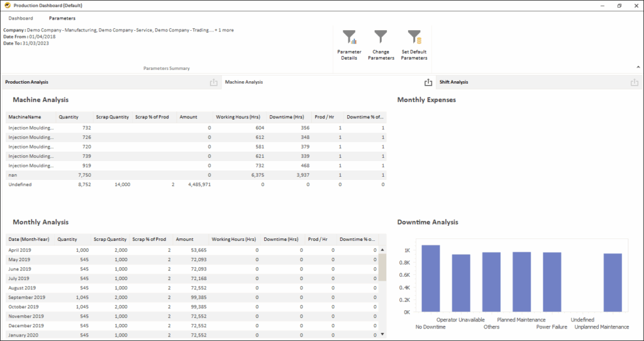The height and width of the screenshot is (341, 644).
Task: Select the Shift Analysis tab
Action: pyautogui.click(x=453, y=82)
